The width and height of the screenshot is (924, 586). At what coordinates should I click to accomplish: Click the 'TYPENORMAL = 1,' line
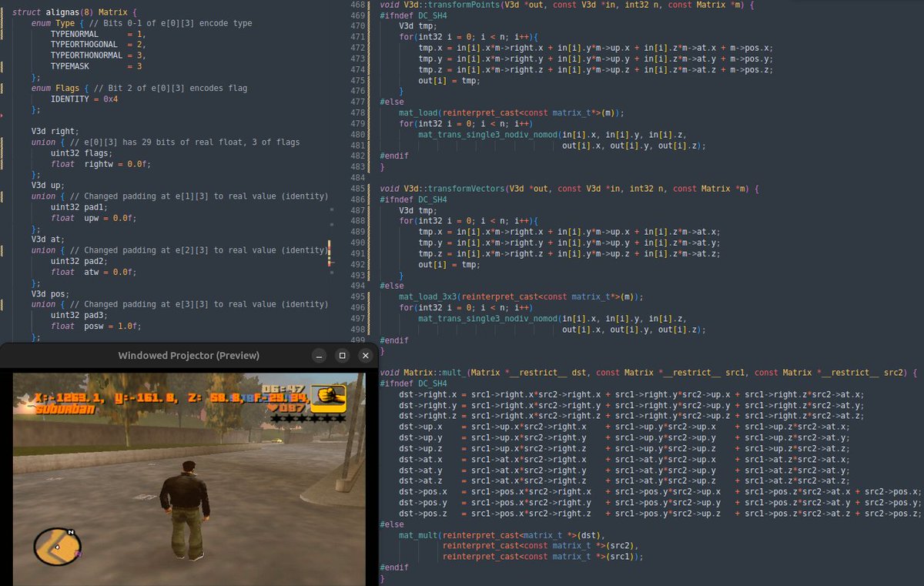coord(97,35)
